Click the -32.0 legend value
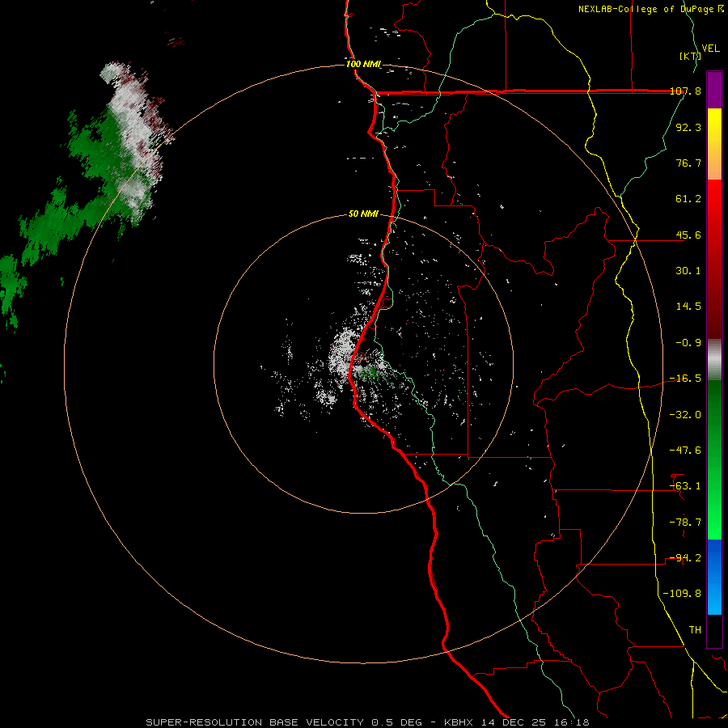The height and width of the screenshot is (728, 728). tap(685, 415)
